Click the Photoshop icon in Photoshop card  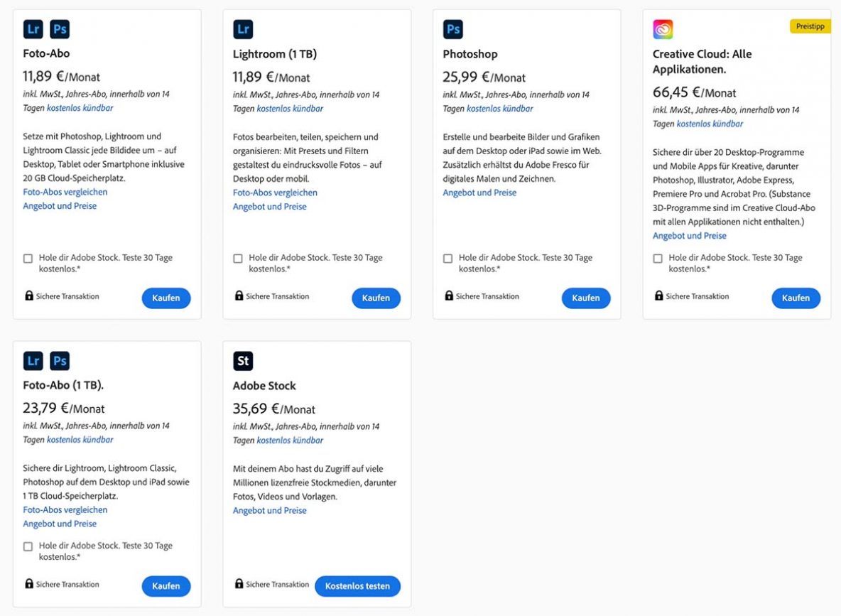coord(453,29)
